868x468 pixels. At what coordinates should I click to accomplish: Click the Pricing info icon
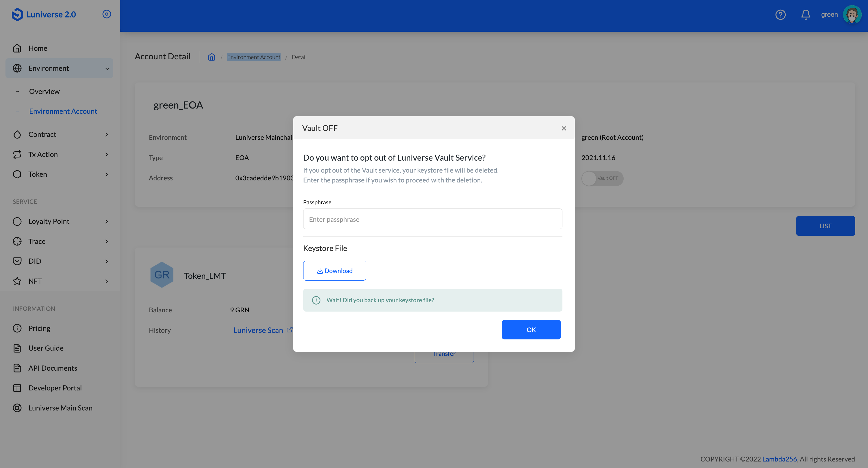pos(17,328)
